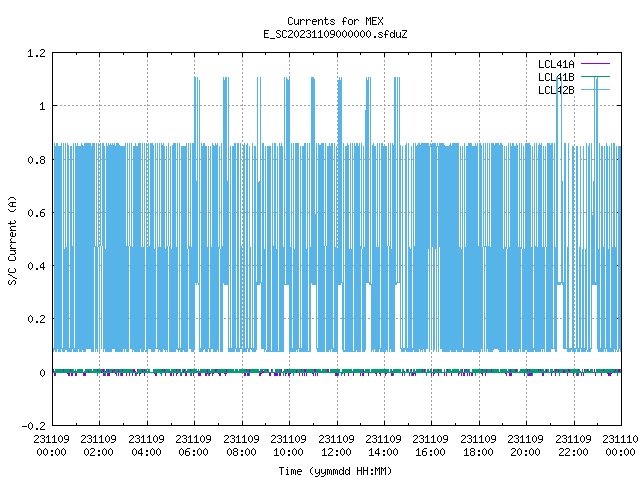Viewport: 640px width, 480px height.
Task: Click the LCL41B legend label
Action: click(x=556, y=77)
